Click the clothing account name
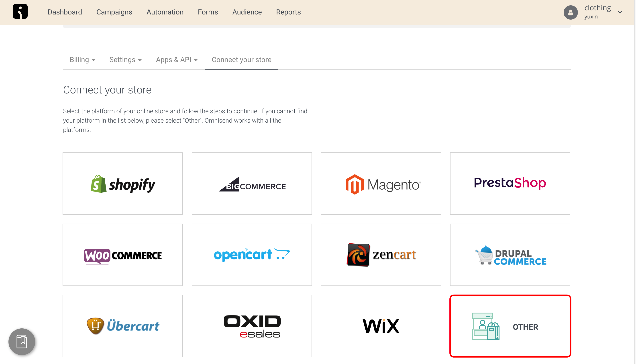The image size is (636, 364). 597,8
